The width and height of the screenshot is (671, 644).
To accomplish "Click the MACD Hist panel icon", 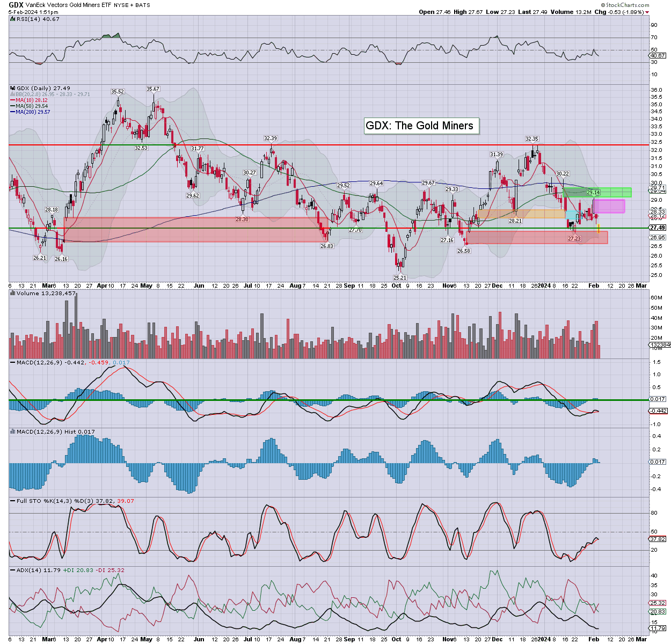I will [x=13, y=431].
